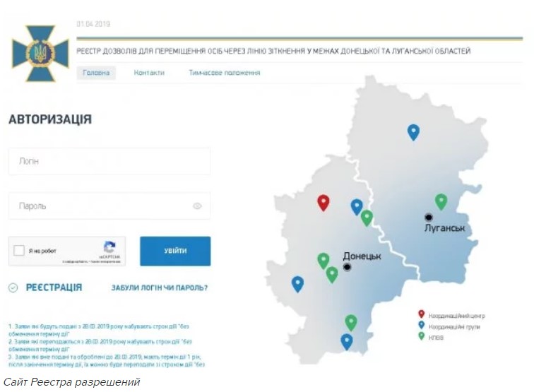The image size is (534, 392).
Task: Click the reCAPTCHA logo icon
Action: pyautogui.click(x=109, y=248)
